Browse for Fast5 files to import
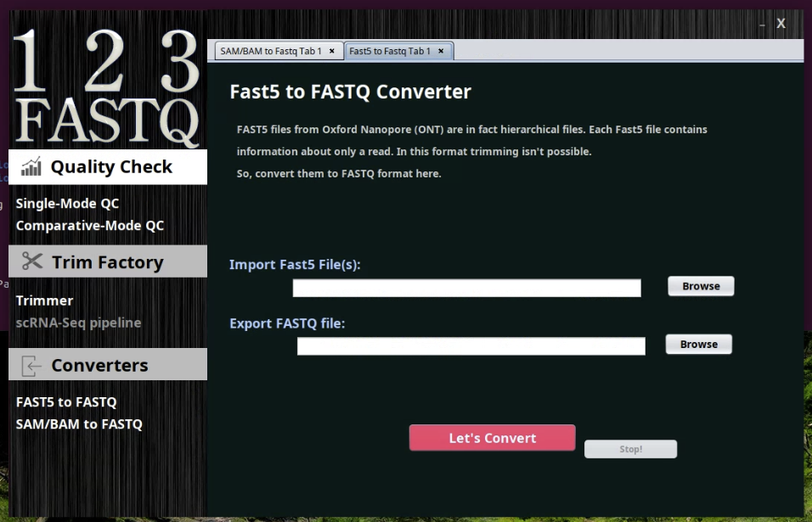This screenshot has height=522, width=812. click(x=701, y=286)
